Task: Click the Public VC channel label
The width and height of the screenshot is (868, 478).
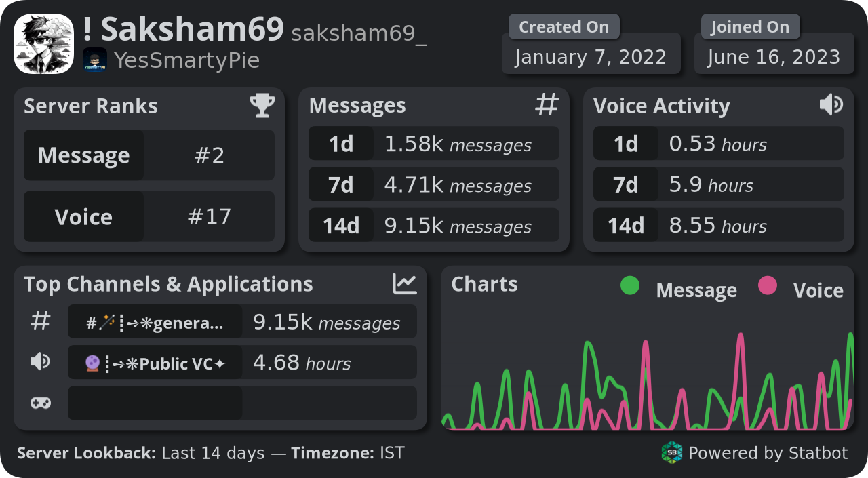Action: point(155,363)
